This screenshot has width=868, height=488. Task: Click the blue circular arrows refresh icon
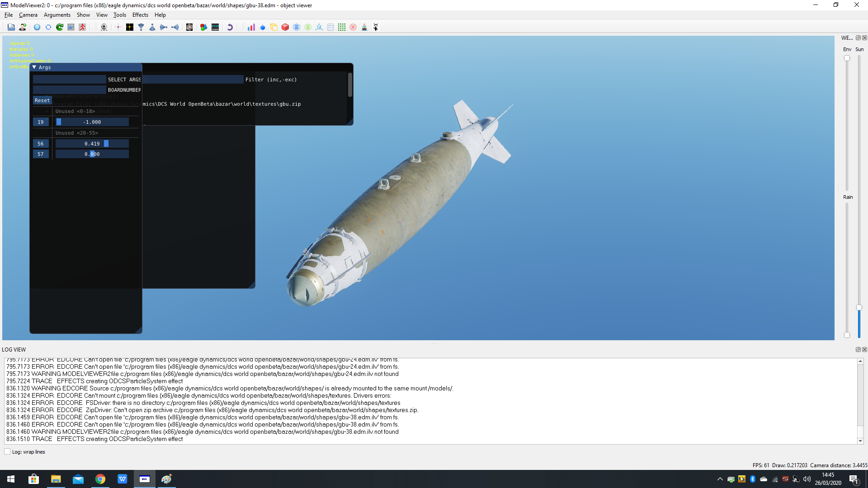tap(48, 27)
